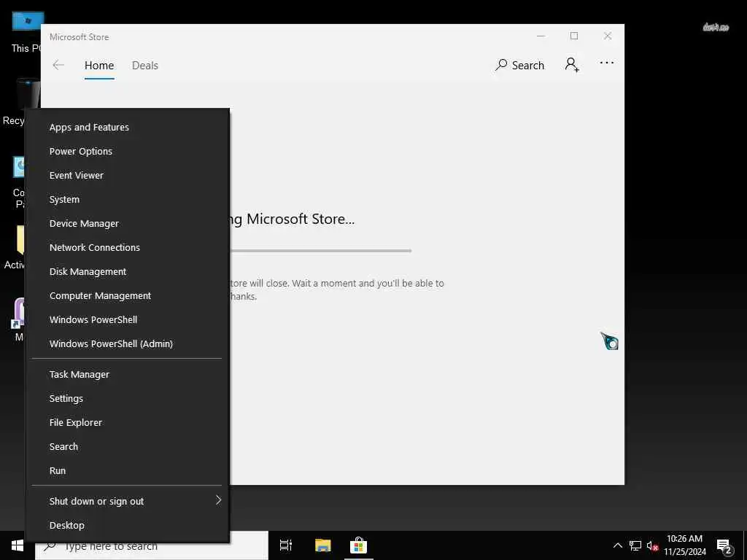This screenshot has width=747, height=560.
Task: Minimize the Microsoft Store window
Action: pos(541,36)
